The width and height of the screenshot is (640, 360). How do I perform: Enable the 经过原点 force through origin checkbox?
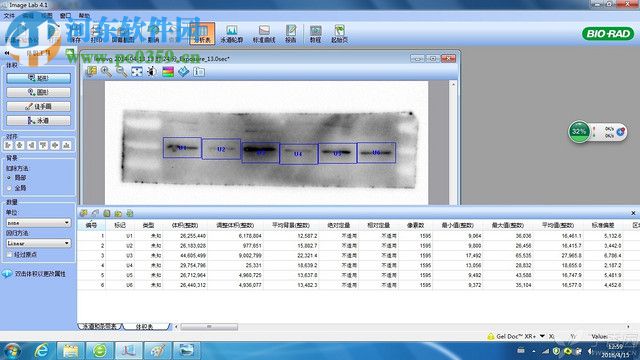pyautogui.click(x=9, y=254)
